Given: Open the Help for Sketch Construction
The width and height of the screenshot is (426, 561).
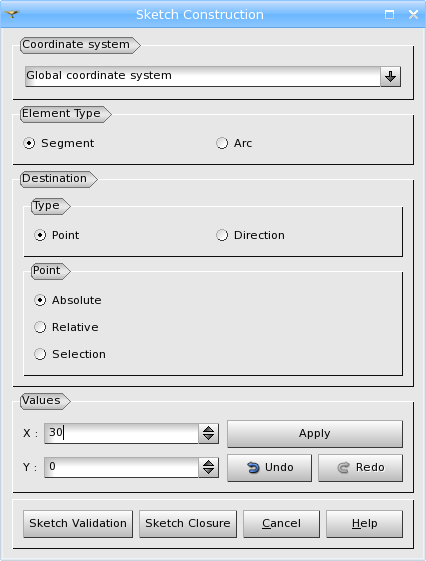Looking at the screenshot, I should [364, 523].
